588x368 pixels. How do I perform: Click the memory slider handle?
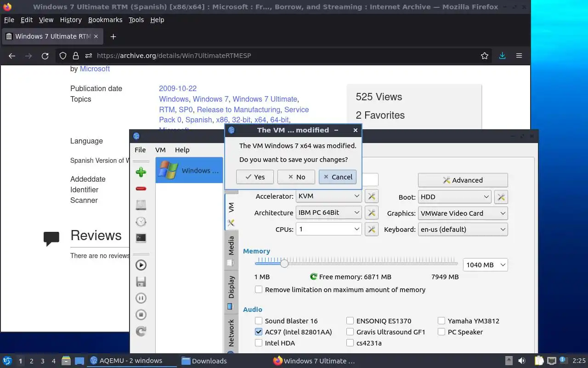tap(284, 264)
